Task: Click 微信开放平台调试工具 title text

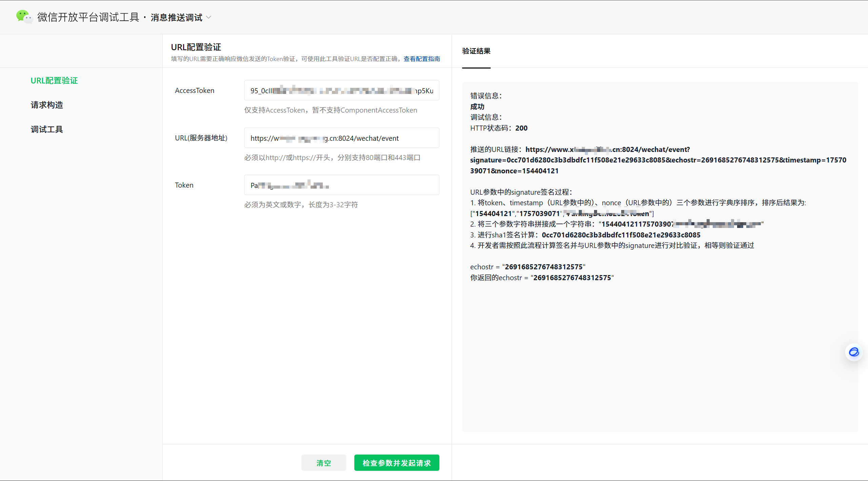Action: click(88, 17)
